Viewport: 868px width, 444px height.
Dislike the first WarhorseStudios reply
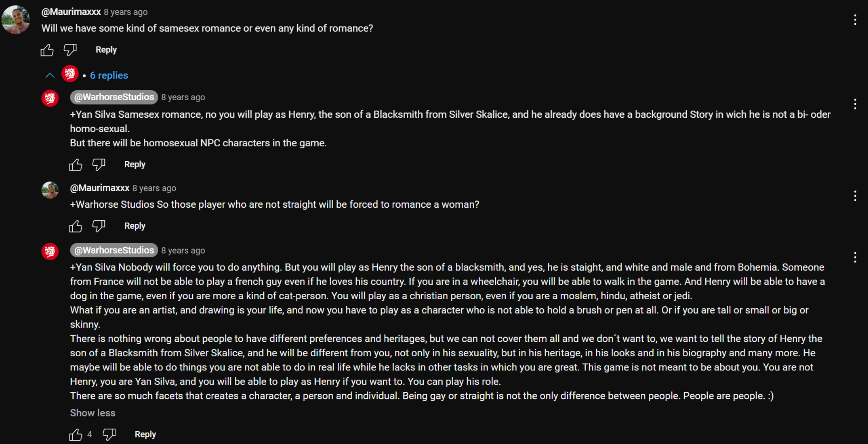pos(99,165)
